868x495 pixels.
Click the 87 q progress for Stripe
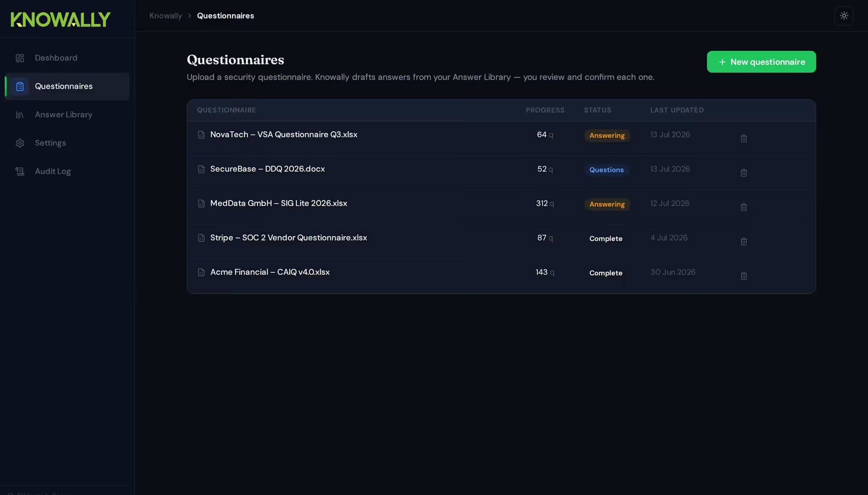(545, 238)
